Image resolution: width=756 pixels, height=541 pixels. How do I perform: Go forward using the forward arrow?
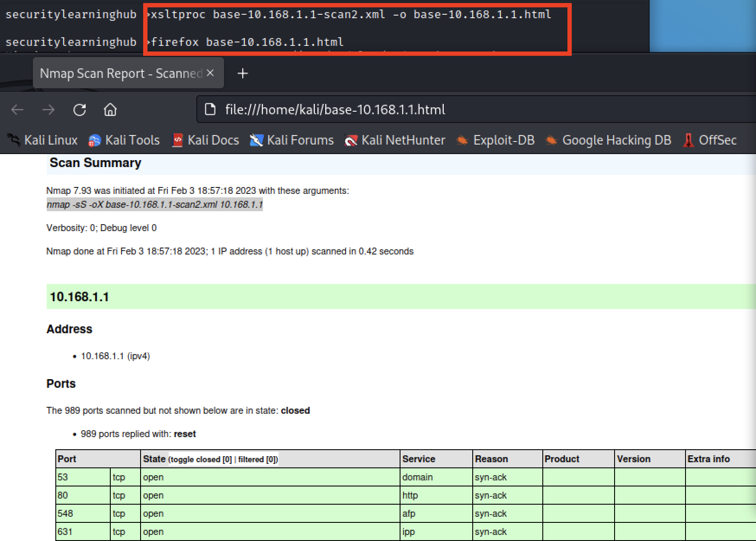pyautogui.click(x=48, y=110)
